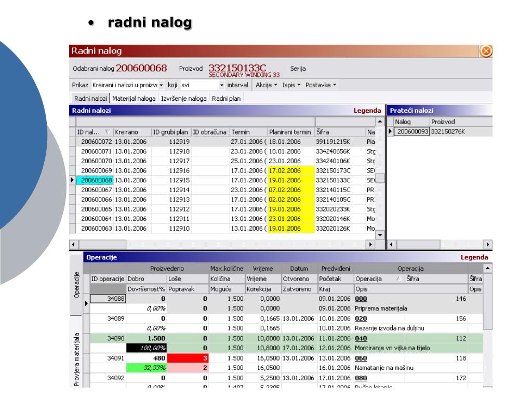Switch to the Izvršenje naloga tab

[183, 98]
